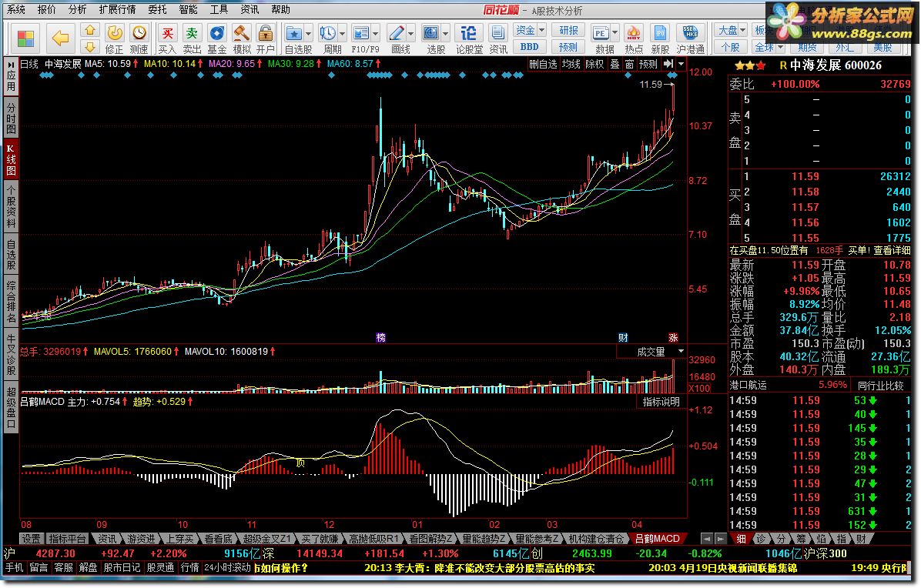Open the 自选股 star folder icon
This screenshot has height=588, width=921.
[x=293, y=33]
